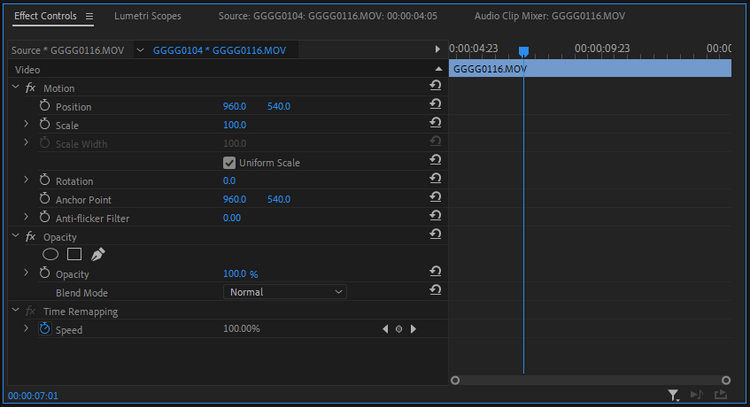The width and height of the screenshot is (750, 407).
Task: Reset the Rotation parameter value
Action: click(x=435, y=181)
